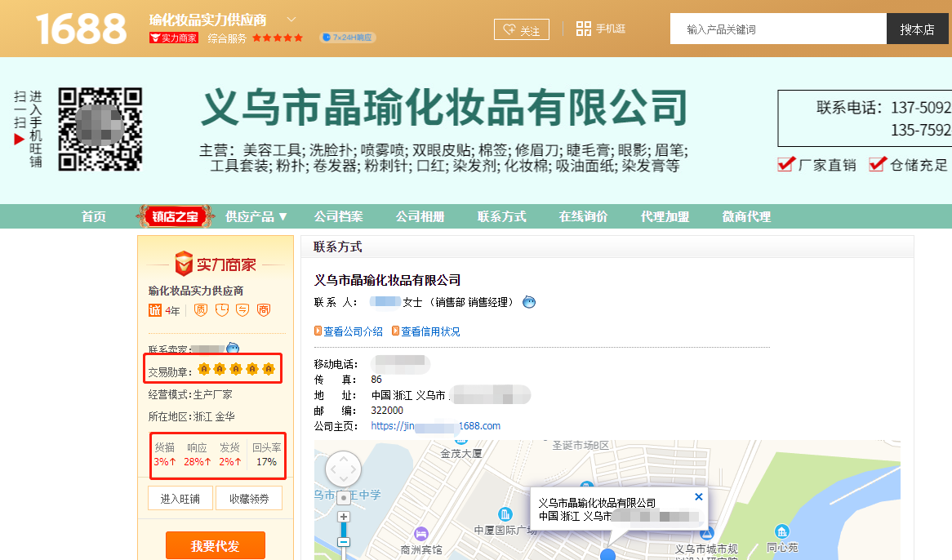Screen dimensions: 952x560
Task: Click the 义乌市城市规划 map marker icon
Action: [707, 534]
